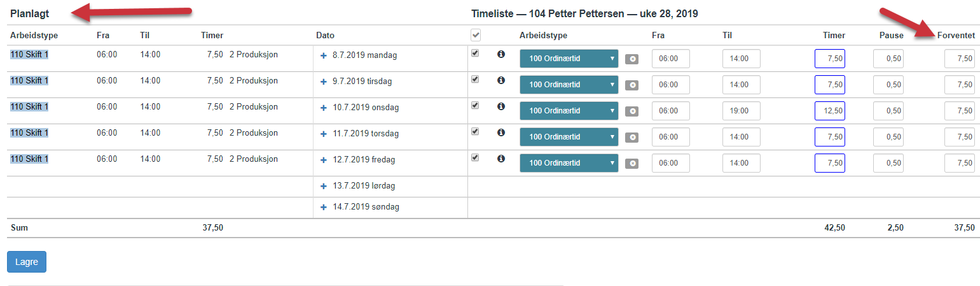Click the info icon on the mandag row
980x286 pixels.
500,55
